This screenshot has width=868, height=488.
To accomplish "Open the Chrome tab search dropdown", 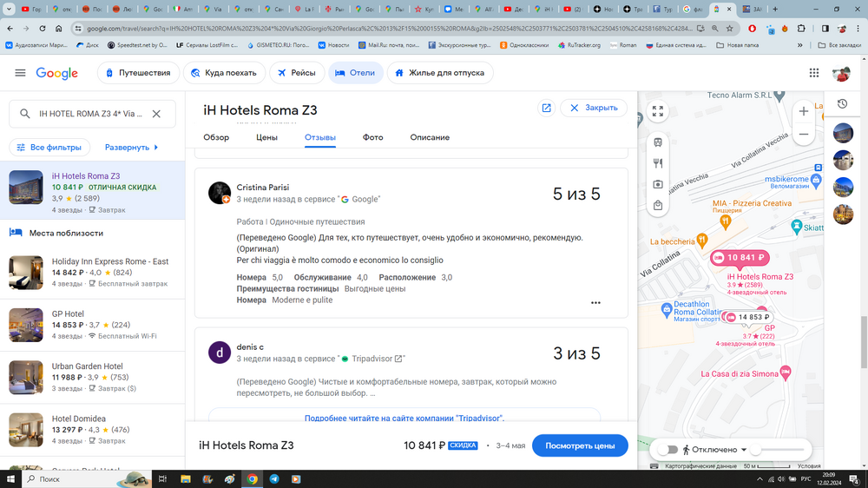I will tap(9, 9).
